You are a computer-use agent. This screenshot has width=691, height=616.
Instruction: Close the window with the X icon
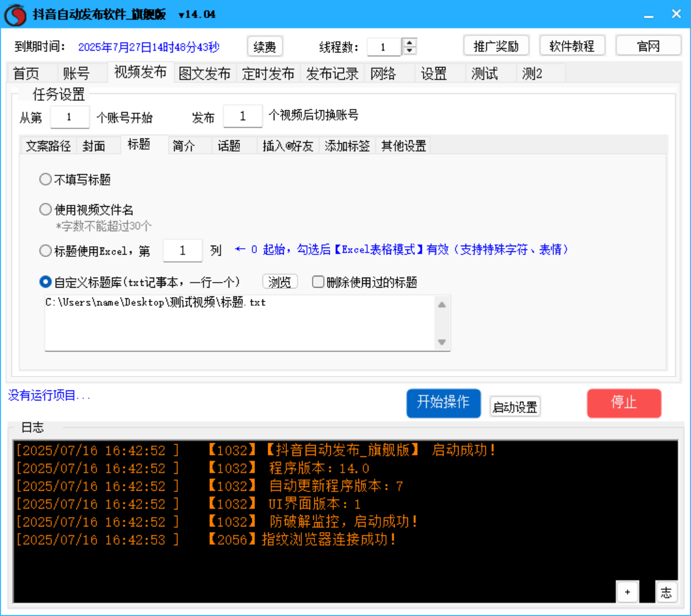click(x=677, y=14)
